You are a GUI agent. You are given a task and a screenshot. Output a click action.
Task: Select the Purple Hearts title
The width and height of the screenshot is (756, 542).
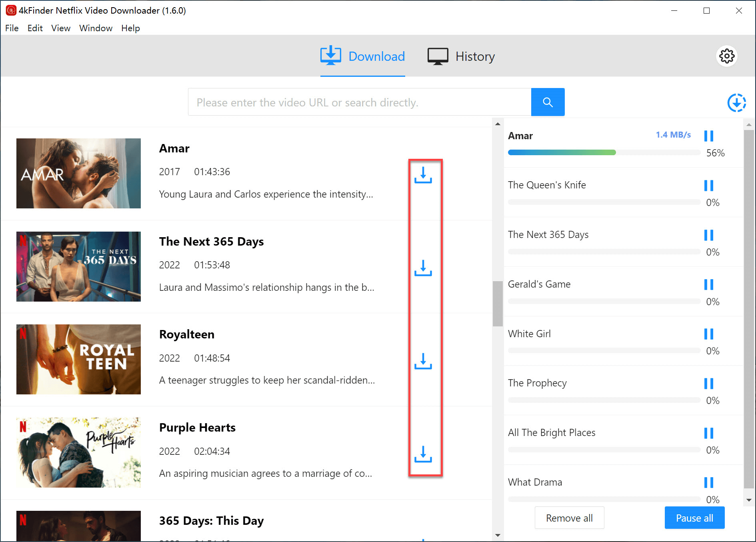197,428
